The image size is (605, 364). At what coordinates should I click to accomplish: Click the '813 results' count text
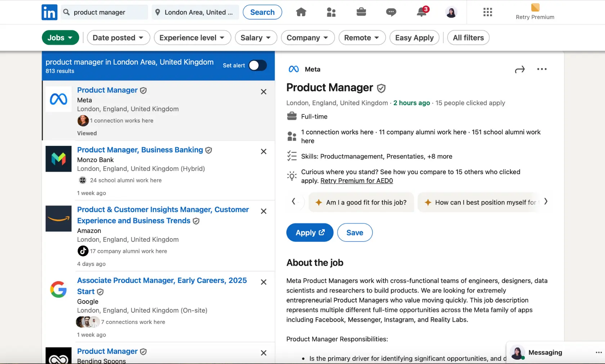[60, 71]
